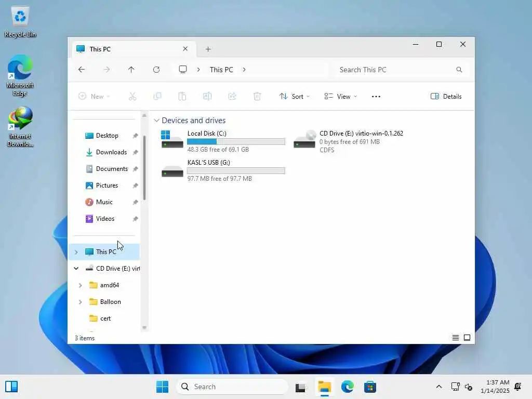Click the Copy icon in toolbar
The width and height of the screenshot is (532, 399).
157,96
